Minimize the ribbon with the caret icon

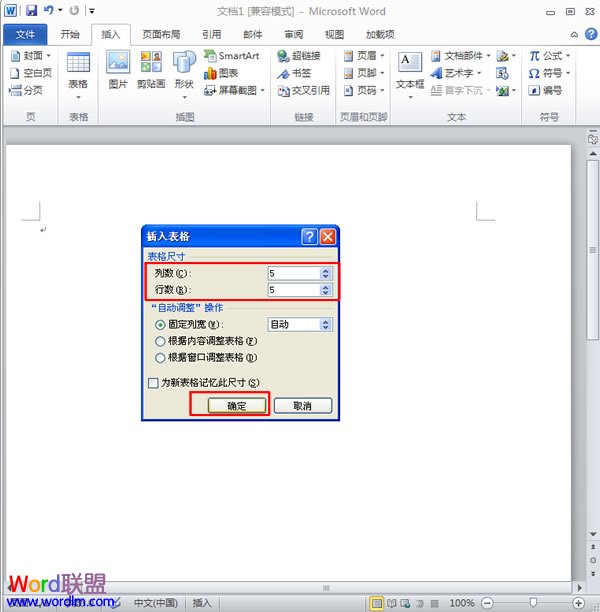tap(574, 34)
